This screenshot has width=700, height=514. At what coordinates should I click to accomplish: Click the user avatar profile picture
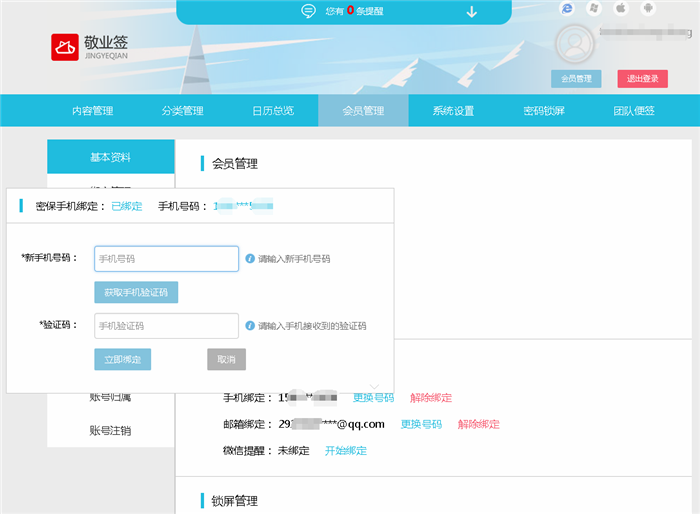[574, 43]
